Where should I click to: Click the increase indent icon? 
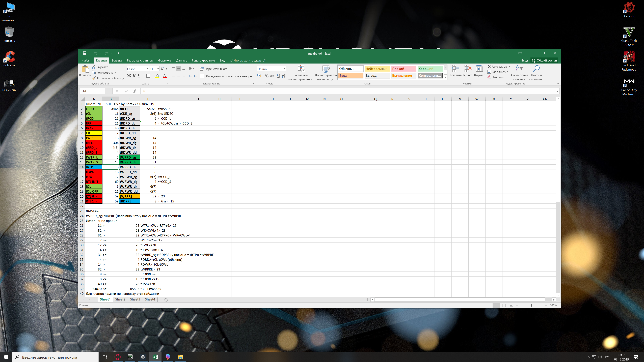195,76
